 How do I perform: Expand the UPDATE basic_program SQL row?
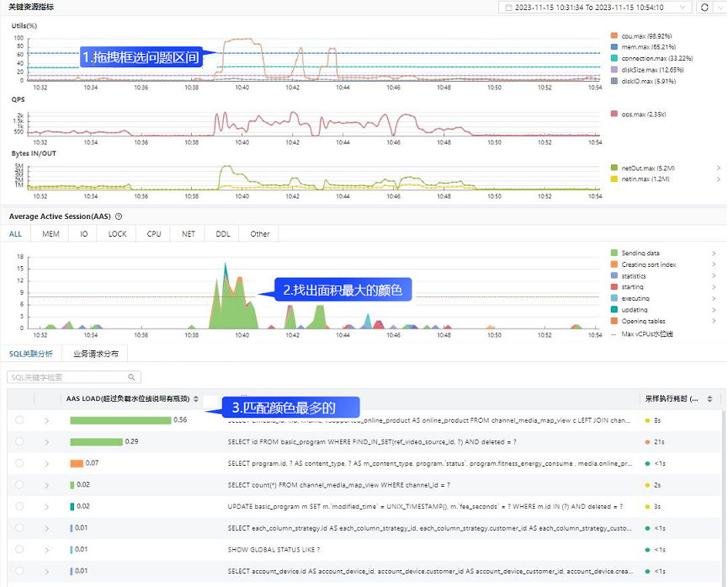pos(47,507)
